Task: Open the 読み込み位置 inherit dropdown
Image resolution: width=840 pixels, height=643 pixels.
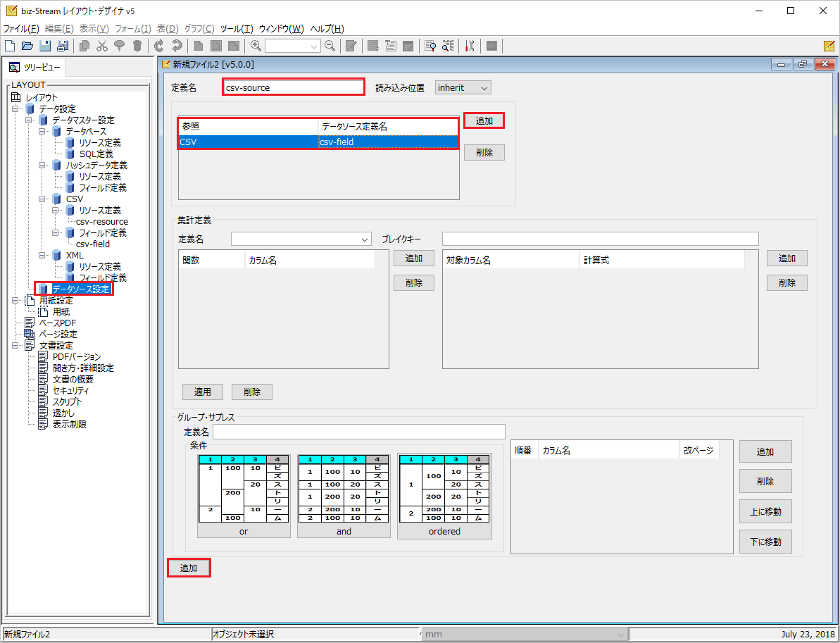Action: pos(463,88)
